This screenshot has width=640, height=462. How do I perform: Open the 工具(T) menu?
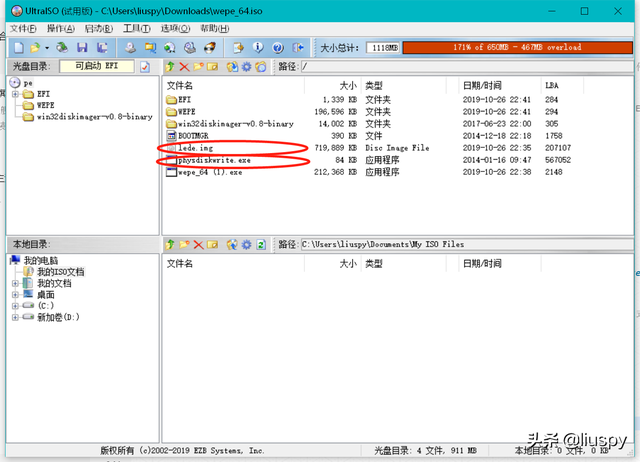[x=137, y=28]
